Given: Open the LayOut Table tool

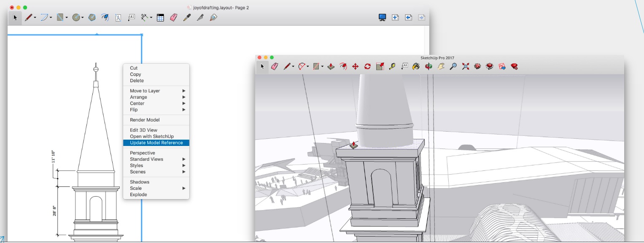Looking at the screenshot, I should [160, 18].
